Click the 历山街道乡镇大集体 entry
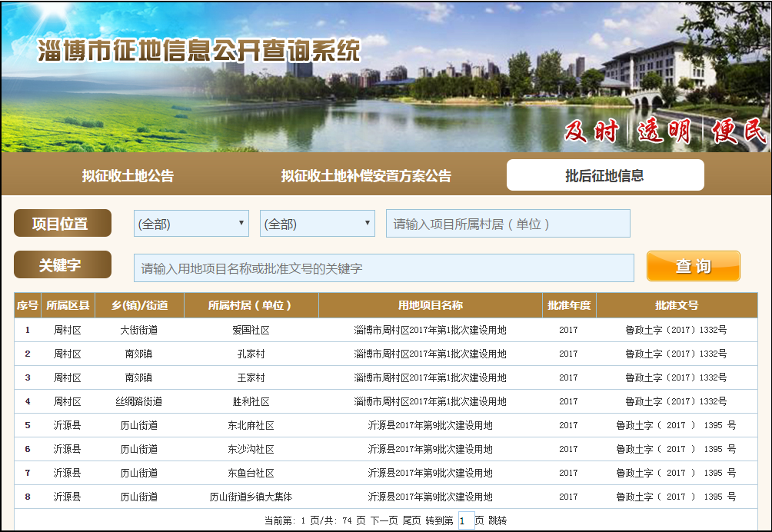This screenshot has width=772, height=532. 251,497
